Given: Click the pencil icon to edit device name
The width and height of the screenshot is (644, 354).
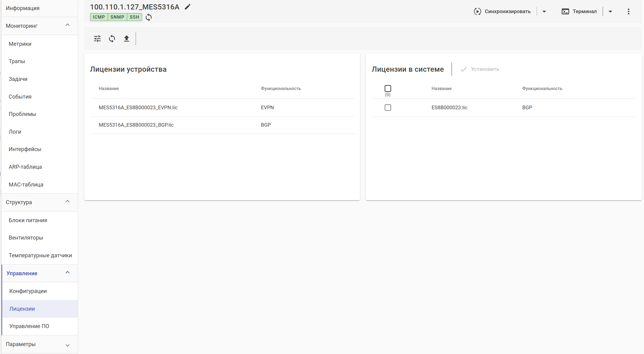Looking at the screenshot, I should pyautogui.click(x=188, y=7).
